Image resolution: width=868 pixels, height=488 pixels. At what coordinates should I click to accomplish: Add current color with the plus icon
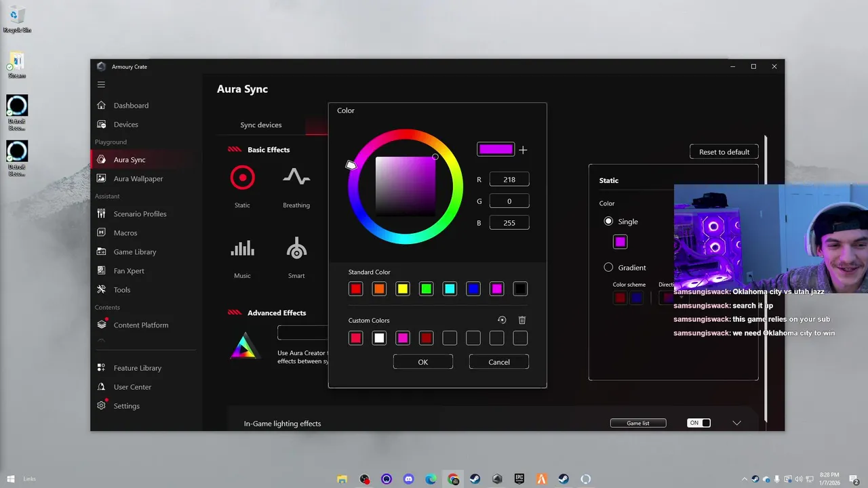coord(523,150)
